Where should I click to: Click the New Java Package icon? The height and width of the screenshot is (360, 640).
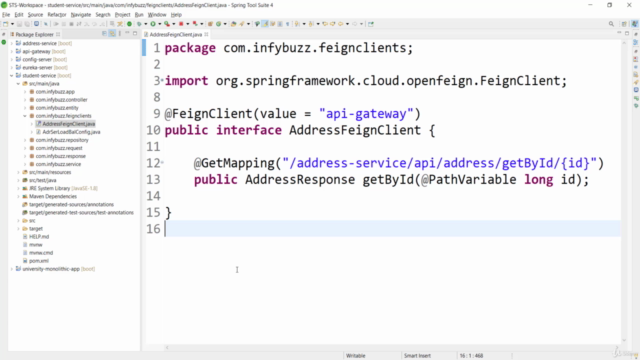[x=210, y=24]
